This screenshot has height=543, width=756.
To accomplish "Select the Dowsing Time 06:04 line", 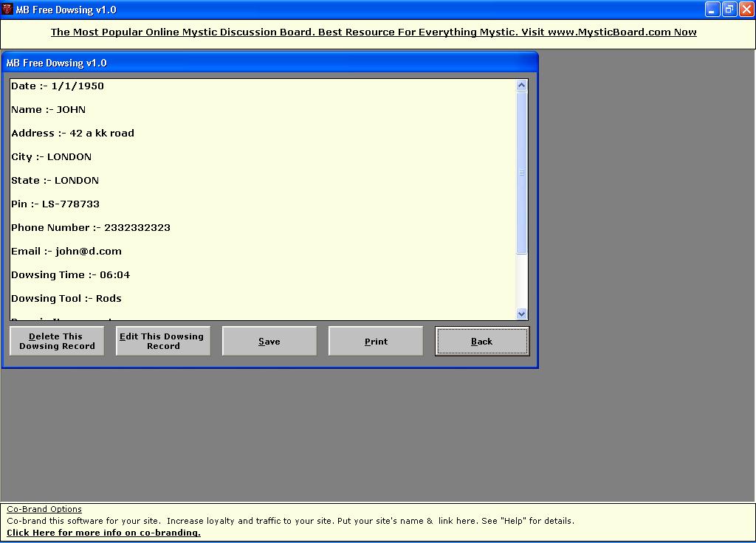I will pos(70,275).
